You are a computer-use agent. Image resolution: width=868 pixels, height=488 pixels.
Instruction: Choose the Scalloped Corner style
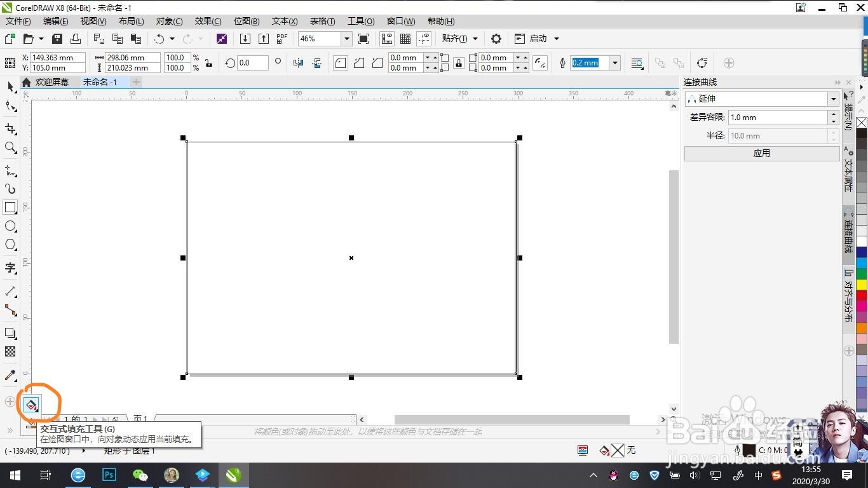point(359,63)
